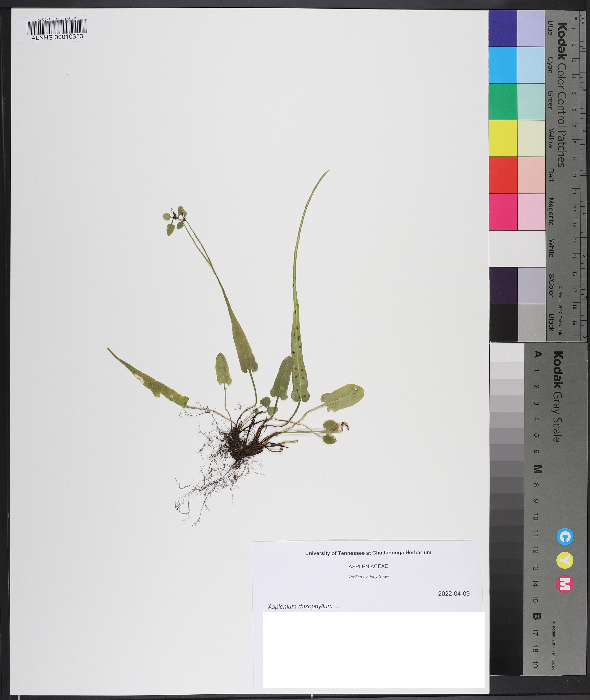Click the "Cyan" patch label

(550, 65)
